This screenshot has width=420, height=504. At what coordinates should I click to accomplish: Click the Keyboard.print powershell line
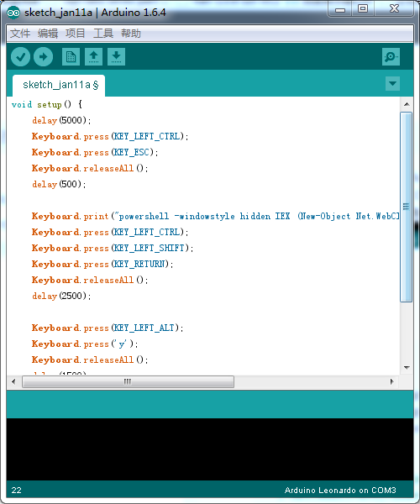point(215,217)
